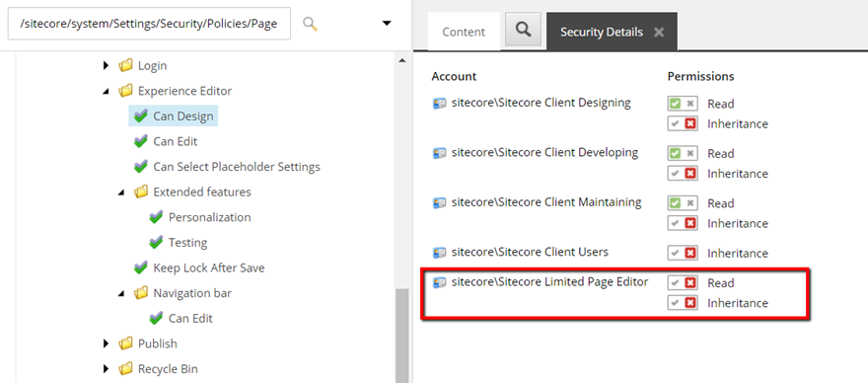The image size is (868, 383).
Task: Expand the Publish folder
Action: point(107,344)
